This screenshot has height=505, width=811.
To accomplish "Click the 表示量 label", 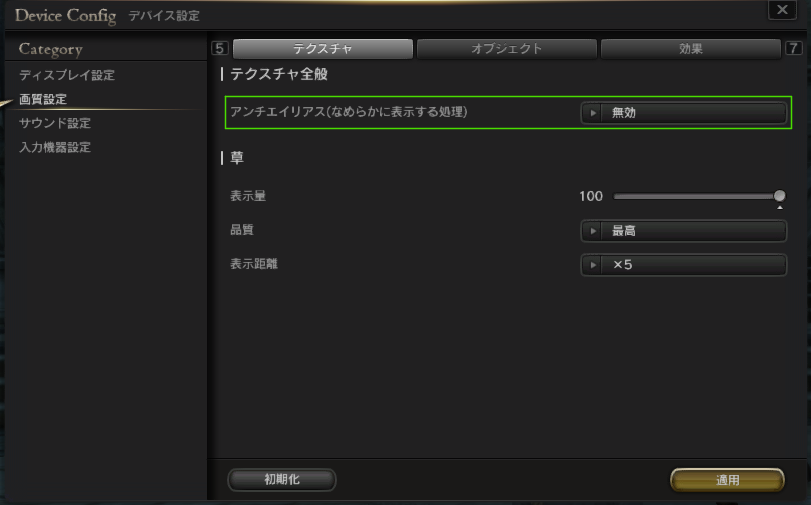I will (x=248, y=196).
